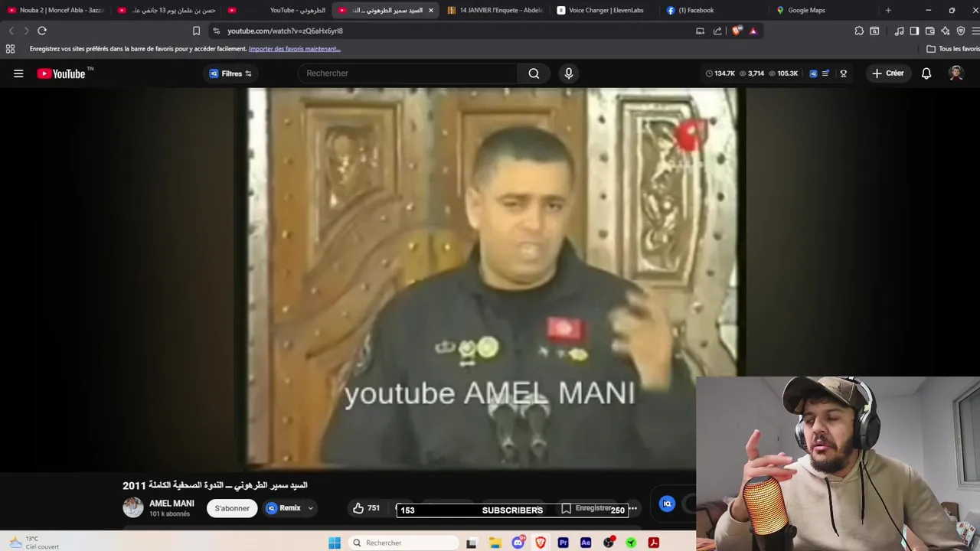
Task: Go back with the browser back arrow
Action: (11, 31)
